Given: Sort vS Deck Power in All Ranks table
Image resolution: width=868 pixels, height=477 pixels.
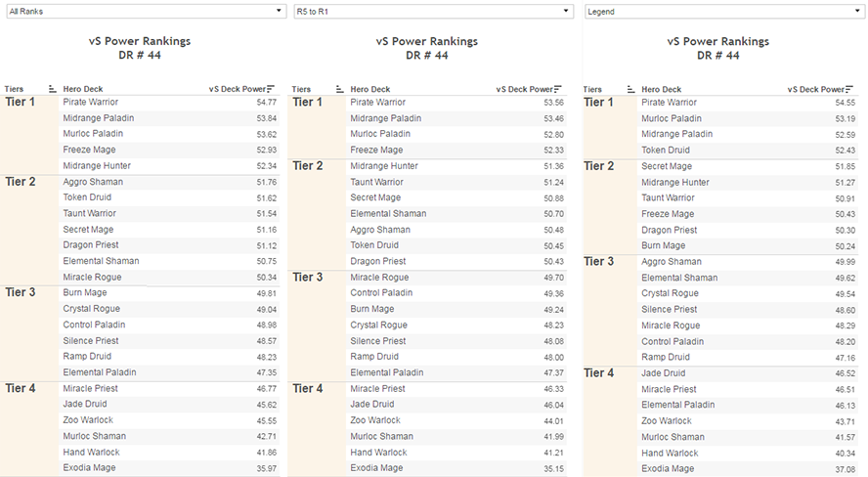Looking at the screenshot, I should point(271,89).
